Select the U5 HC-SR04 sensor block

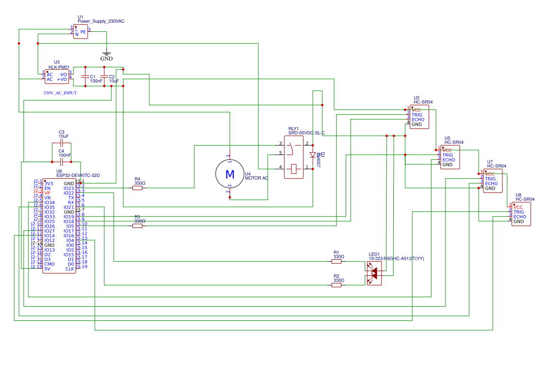(450, 157)
